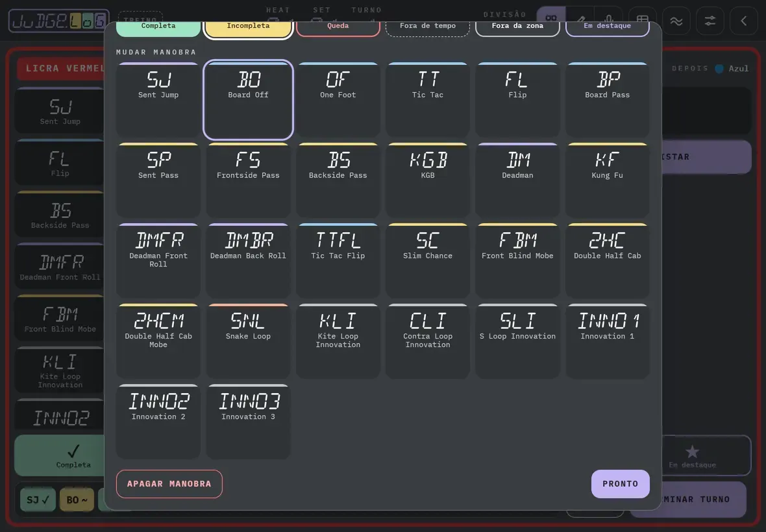Screen dimensions: 766x532
Task: Mark trick as Completa
Action: pos(158,27)
